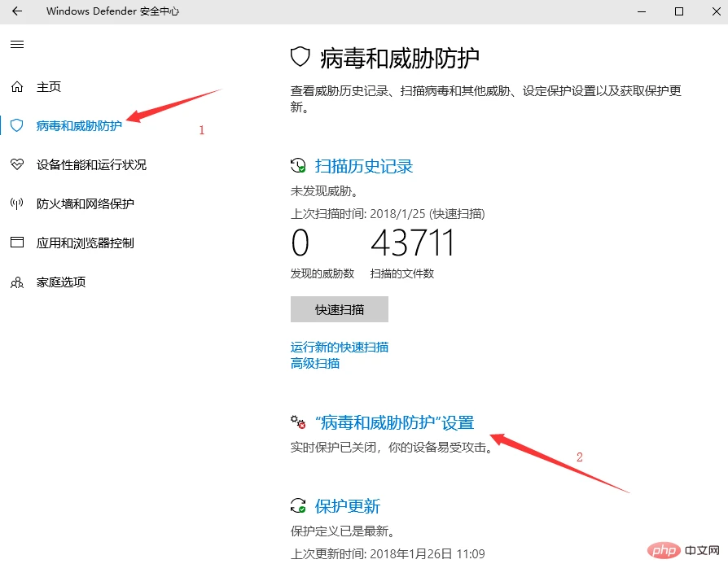Click the family icon for 家庭选项
The width and height of the screenshot is (728, 577).
[17, 282]
